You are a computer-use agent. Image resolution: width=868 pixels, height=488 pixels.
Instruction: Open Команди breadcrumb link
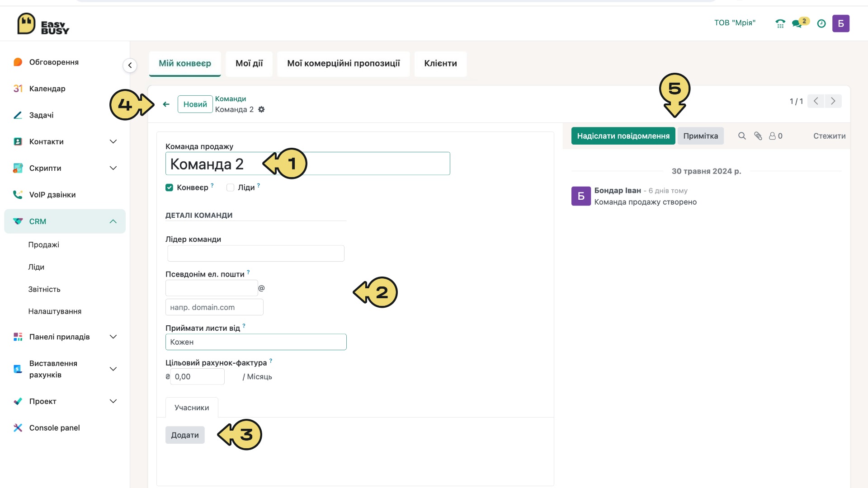coord(231,99)
